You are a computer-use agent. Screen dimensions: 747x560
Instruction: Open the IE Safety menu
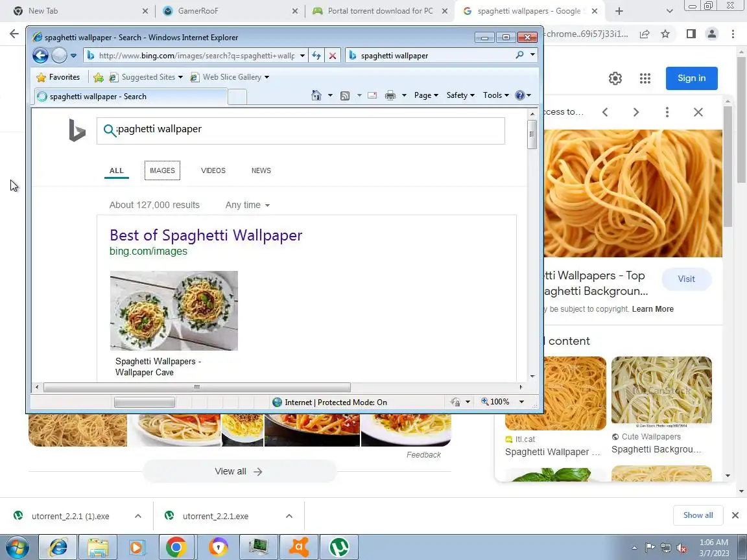pyautogui.click(x=460, y=95)
